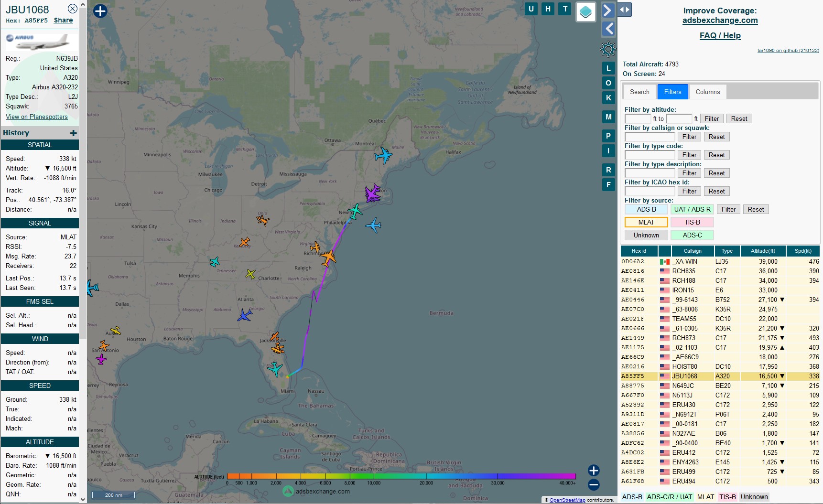Open tar1090 on github link
Screen dimensions: 823x504
(788, 50)
